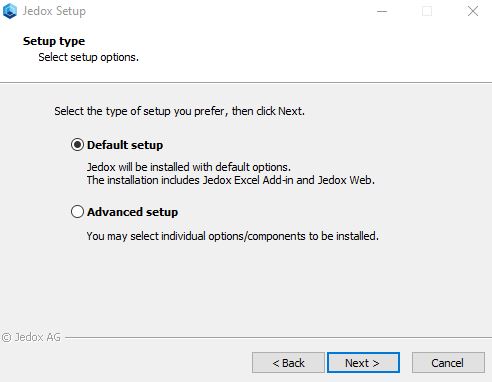This screenshot has height=382, width=492.
Task: Select the Default setup radio button
Action: click(x=77, y=145)
